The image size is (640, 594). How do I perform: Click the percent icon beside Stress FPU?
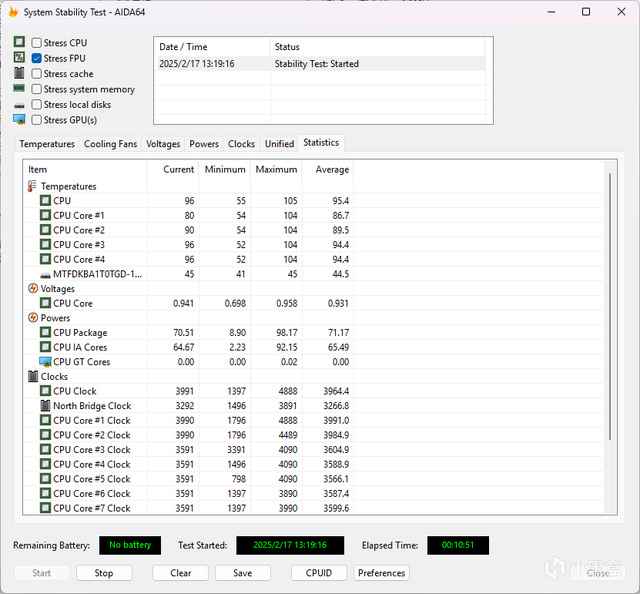tap(19, 57)
